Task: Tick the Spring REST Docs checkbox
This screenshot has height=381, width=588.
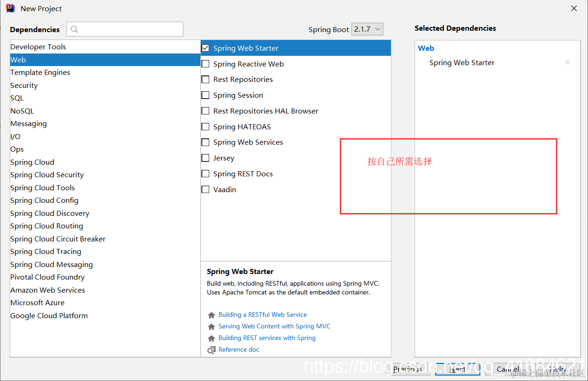Action: pyautogui.click(x=205, y=174)
